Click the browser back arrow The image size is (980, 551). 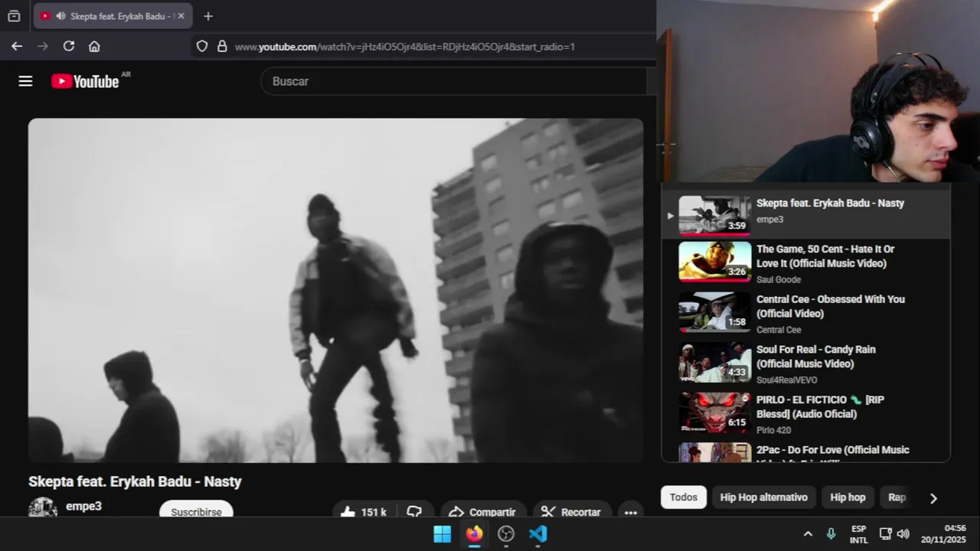tap(17, 46)
